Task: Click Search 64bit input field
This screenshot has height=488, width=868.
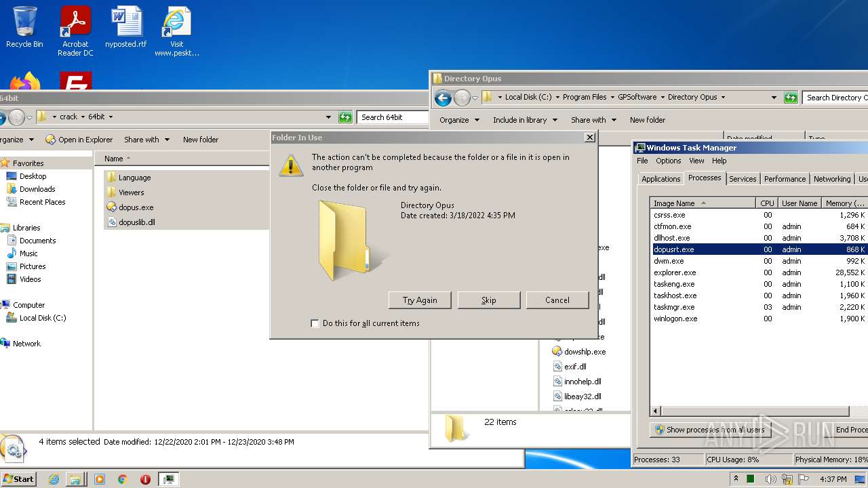Action: coord(393,117)
